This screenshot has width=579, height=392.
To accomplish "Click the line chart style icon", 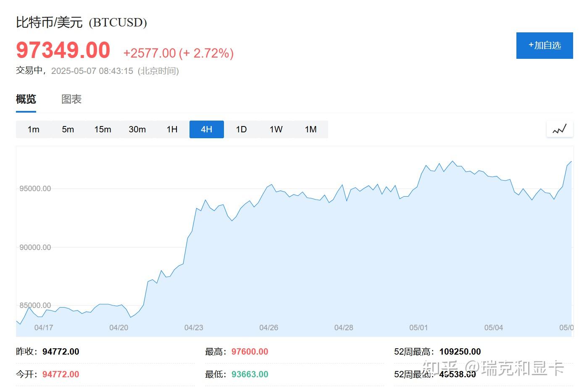I will (x=559, y=129).
